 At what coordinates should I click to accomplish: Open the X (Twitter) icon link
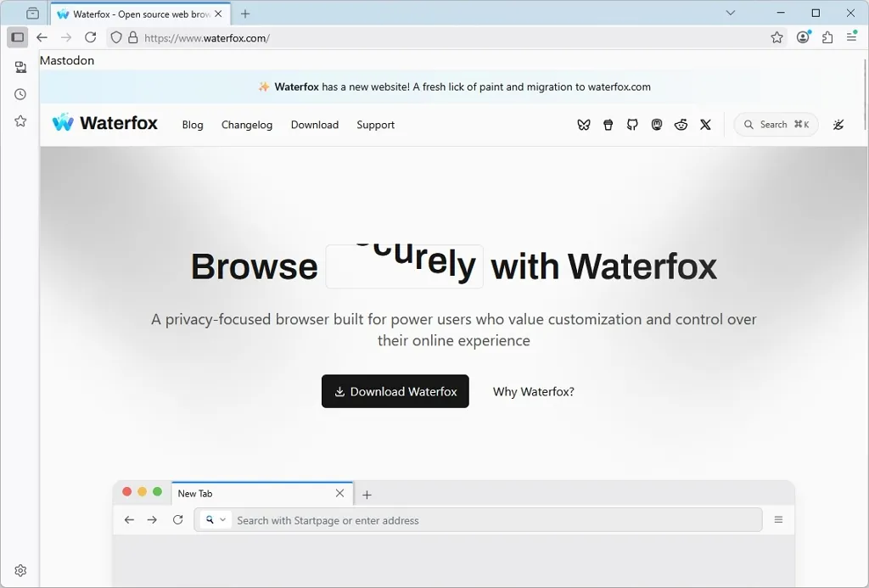(x=705, y=125)
